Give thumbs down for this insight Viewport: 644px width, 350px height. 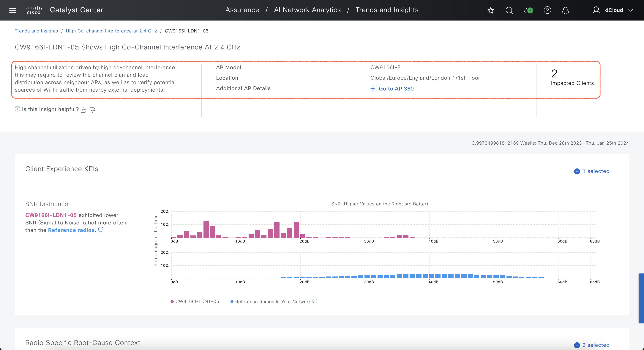click(92, 110)
